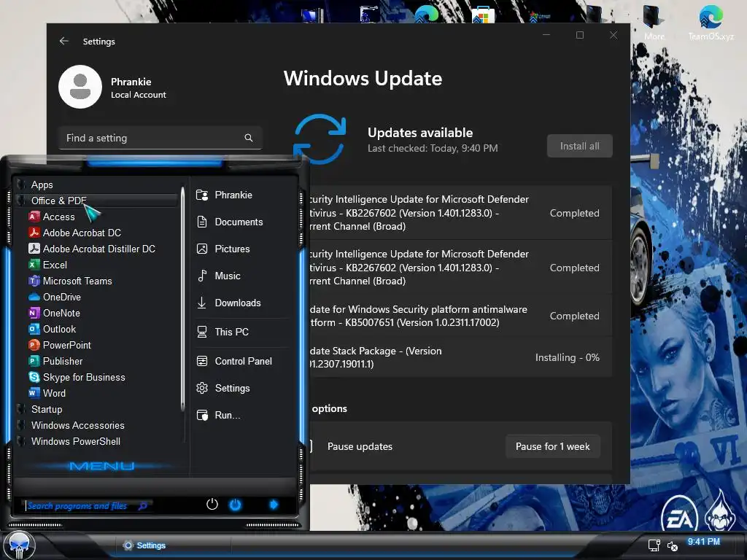Click the Windows Update sync icon
The height and width of the screenshot is (560, 747).
pyautogui.click(x=320, y=139)
